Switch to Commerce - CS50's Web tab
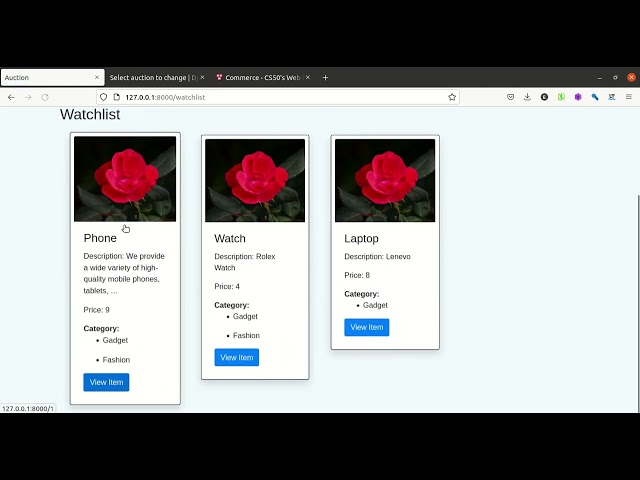Viewport: 640px width, 480px height. pos(263,78)
